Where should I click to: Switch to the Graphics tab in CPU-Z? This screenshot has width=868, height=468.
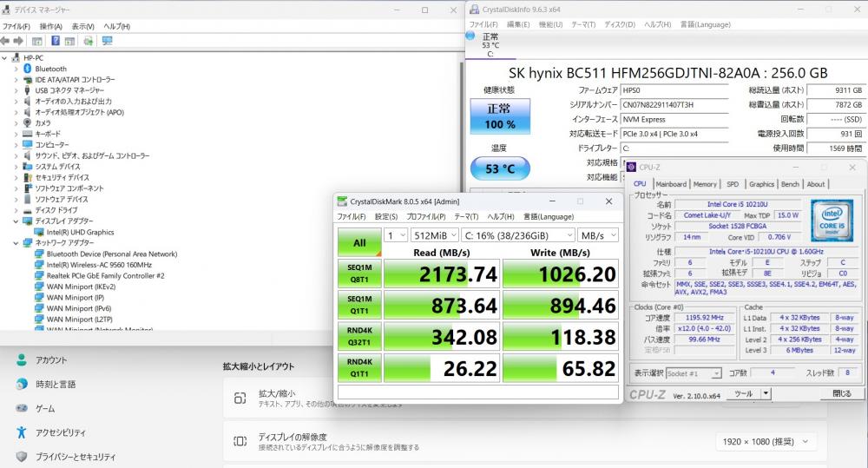[x=762, y=184]
